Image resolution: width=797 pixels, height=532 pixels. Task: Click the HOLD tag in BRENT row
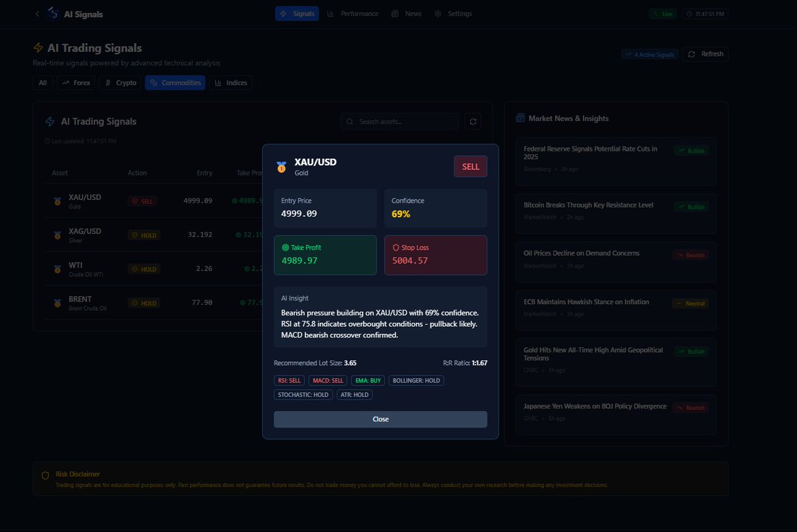pyautogui.click(x=143, y=303)
